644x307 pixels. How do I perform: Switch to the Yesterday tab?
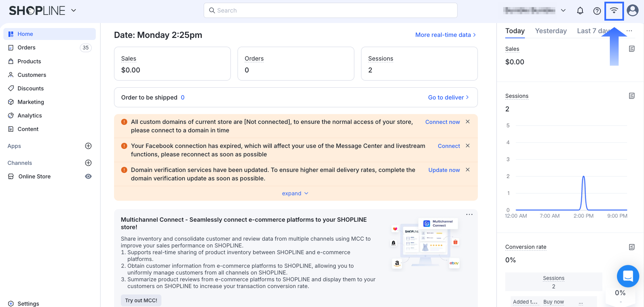[x=551, y=31]
